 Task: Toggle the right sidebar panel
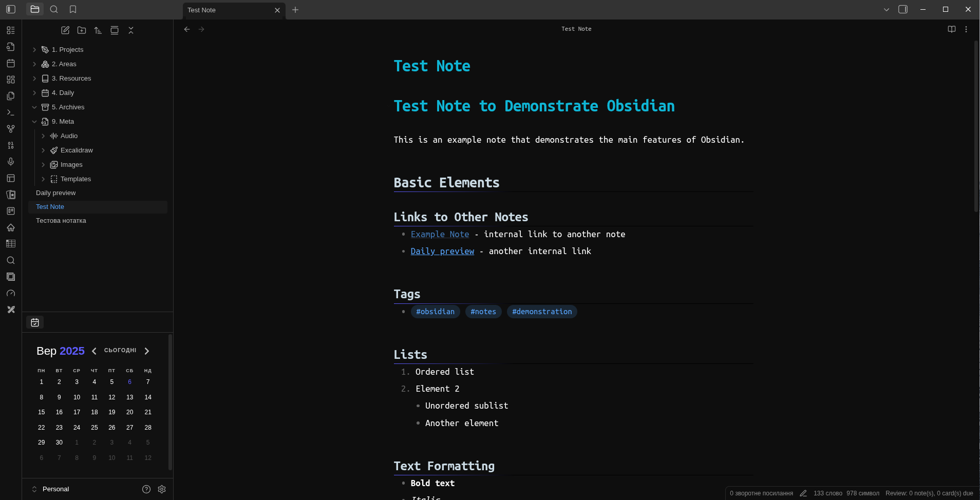click(x=903, y=9)
